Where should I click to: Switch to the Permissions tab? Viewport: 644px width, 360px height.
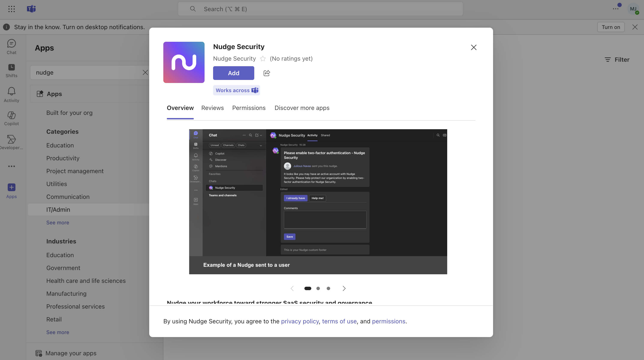click(248, 108)
